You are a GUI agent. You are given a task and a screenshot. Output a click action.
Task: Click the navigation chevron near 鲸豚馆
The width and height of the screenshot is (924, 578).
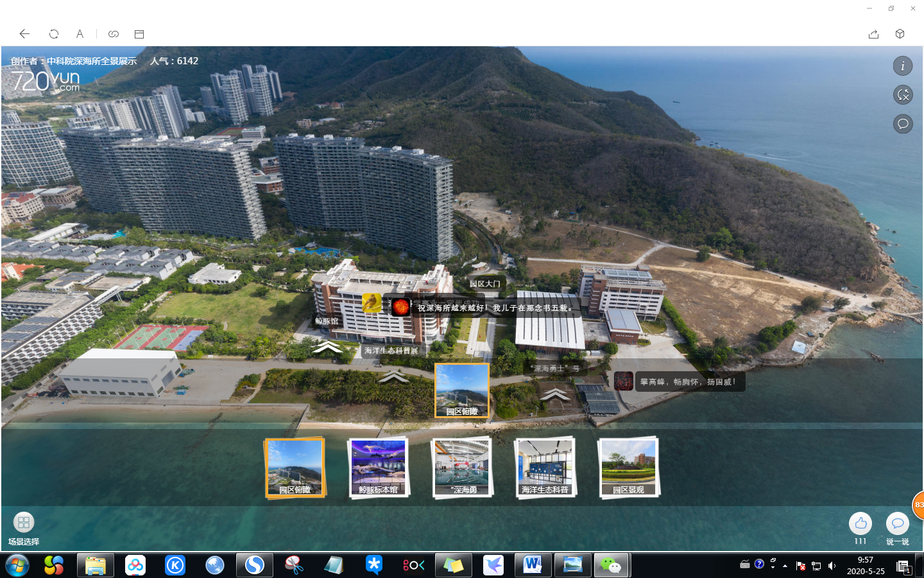pos(327,347)
